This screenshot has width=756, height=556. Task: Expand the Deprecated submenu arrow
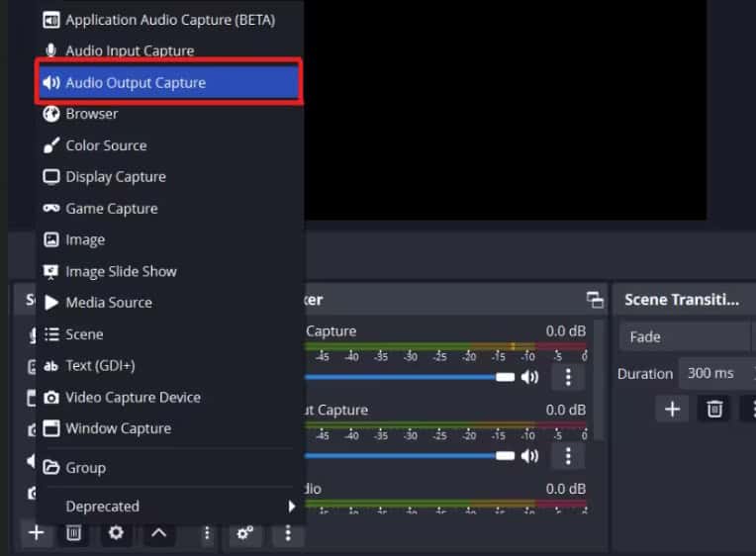[x=291, y=507]
